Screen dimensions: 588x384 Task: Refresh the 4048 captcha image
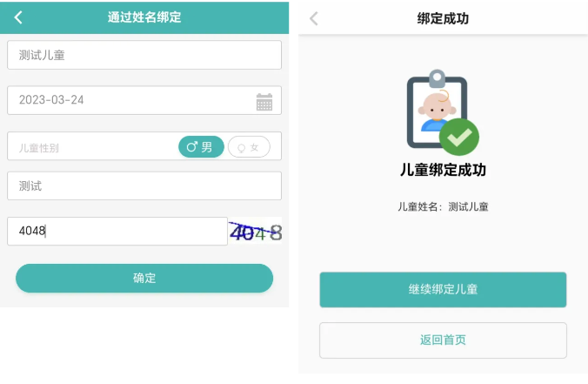tap(256, 232)
